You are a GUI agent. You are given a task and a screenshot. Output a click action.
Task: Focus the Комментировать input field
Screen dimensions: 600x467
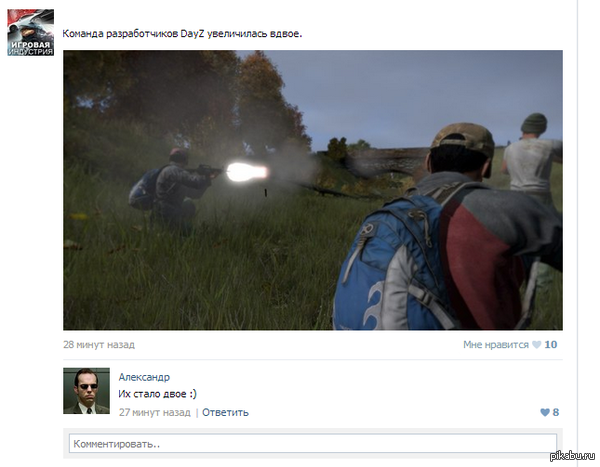tap(311, 443)
